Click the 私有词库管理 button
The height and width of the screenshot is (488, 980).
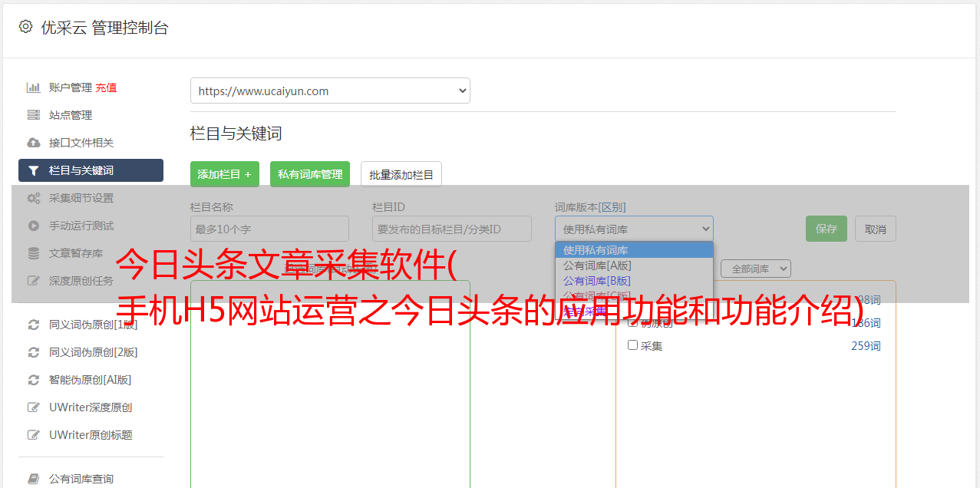pyautogui.click(x=310, y=174)
